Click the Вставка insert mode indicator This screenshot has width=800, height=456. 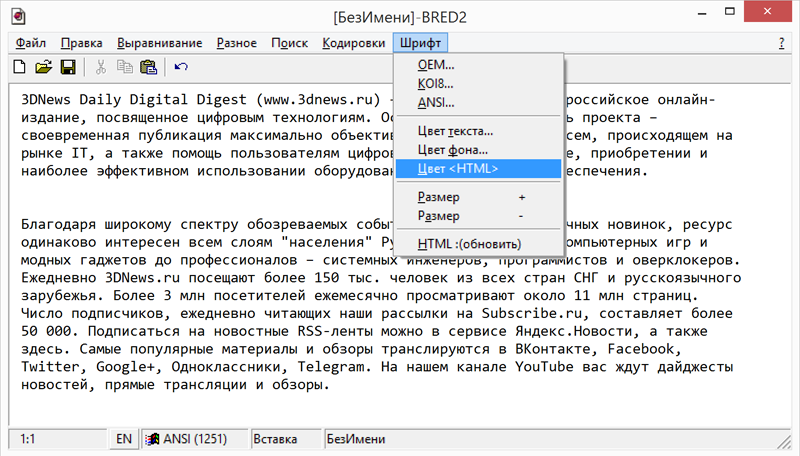click(276, 439)
